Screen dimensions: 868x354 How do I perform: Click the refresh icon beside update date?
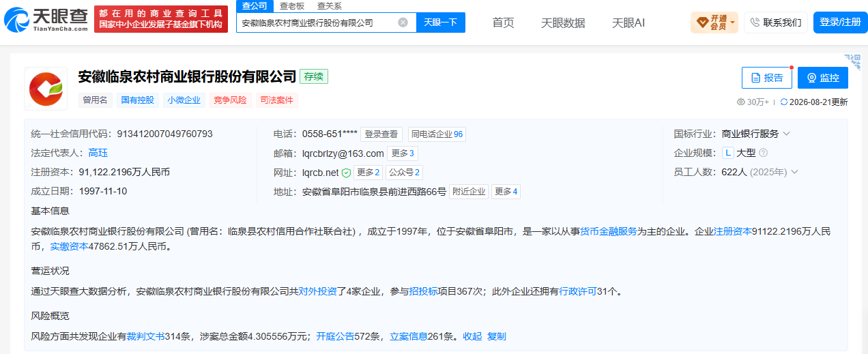point(784,102)
